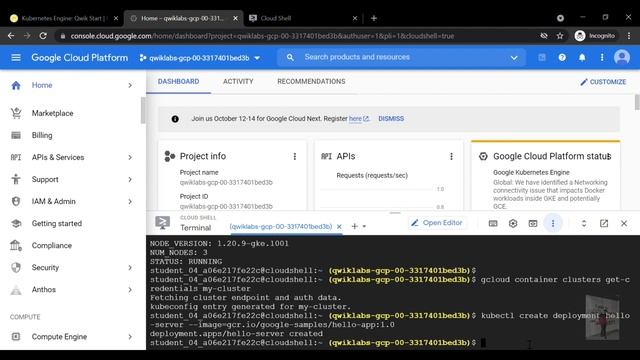This screenshot has width=640, height=360.
Task: Close the Cloud Shell panel
Action: (x=624, y=223)
